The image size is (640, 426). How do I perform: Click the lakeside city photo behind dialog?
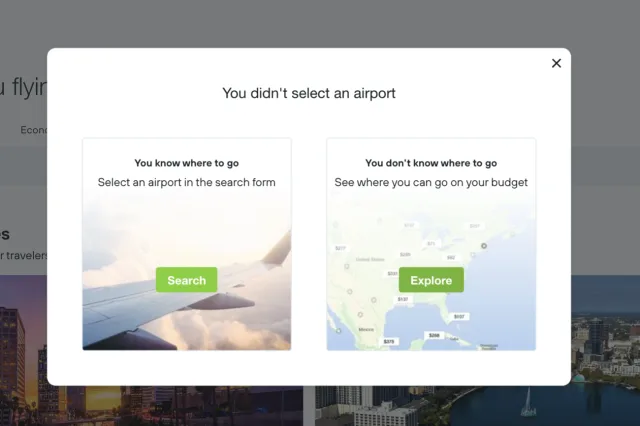coord(605,351)
